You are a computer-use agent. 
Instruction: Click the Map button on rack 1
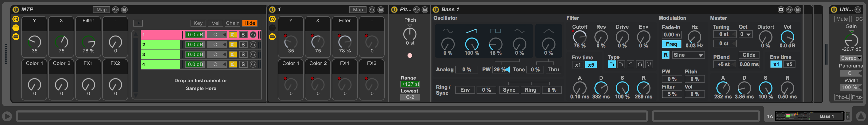[358, 9]
